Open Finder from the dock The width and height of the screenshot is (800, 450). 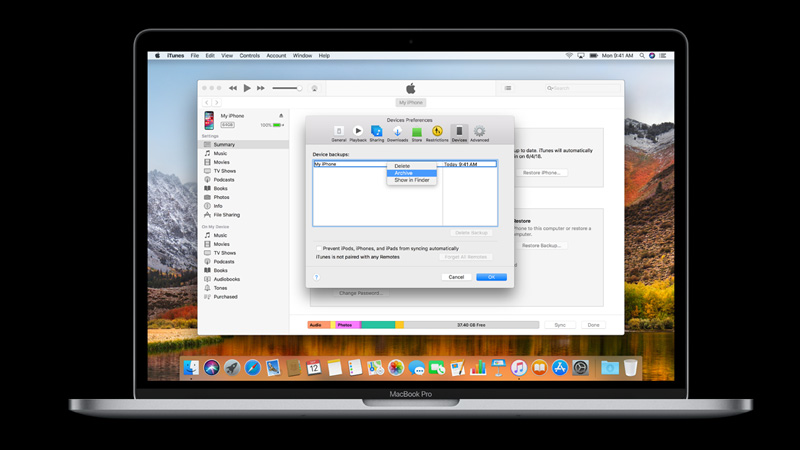tap(191, 367)
